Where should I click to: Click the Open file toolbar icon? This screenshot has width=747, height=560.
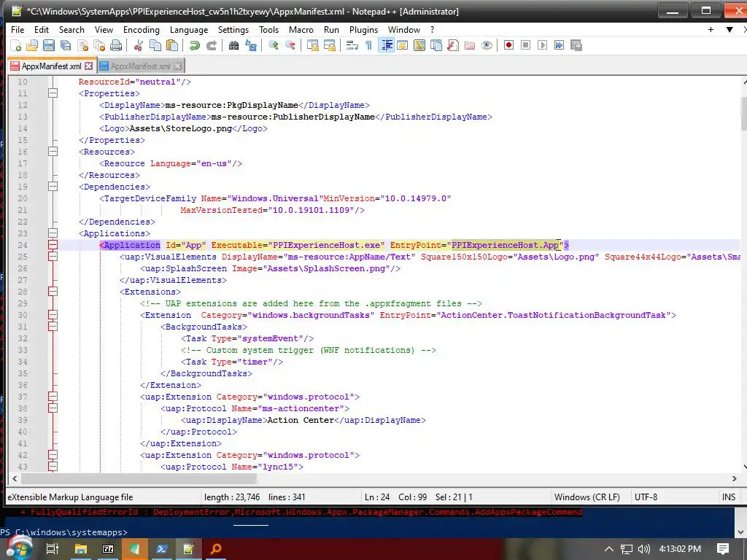point(32,45)
